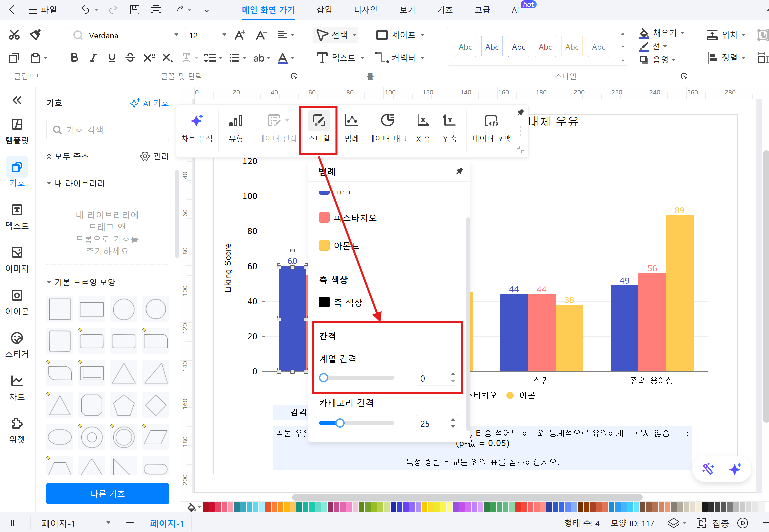Undo the last action

point(85,10)
